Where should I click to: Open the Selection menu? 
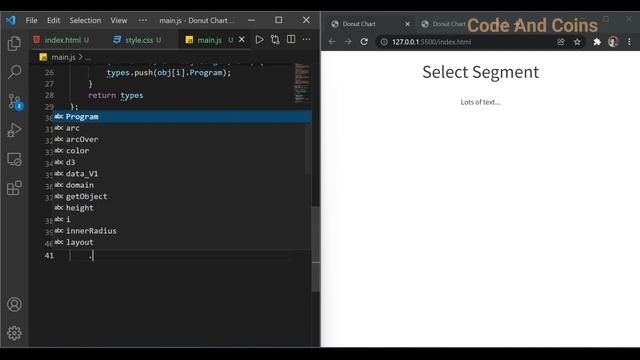click(x=85, y=20)
